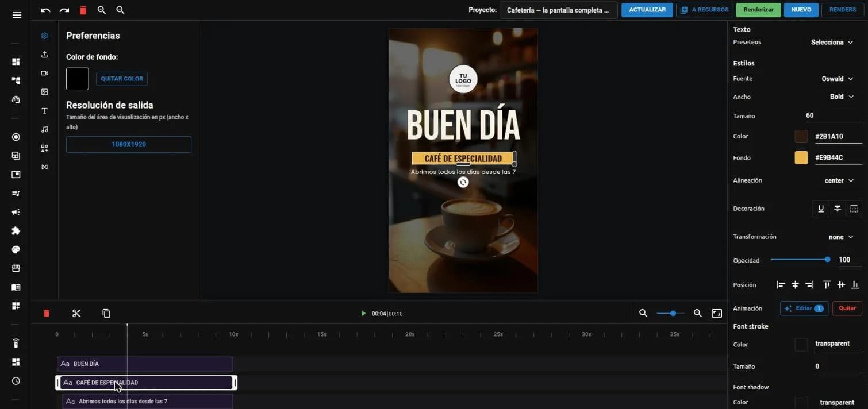Open the transitions bow-tie tool
The height and width of the screenshot is (409, 868).
pos(45,167)
